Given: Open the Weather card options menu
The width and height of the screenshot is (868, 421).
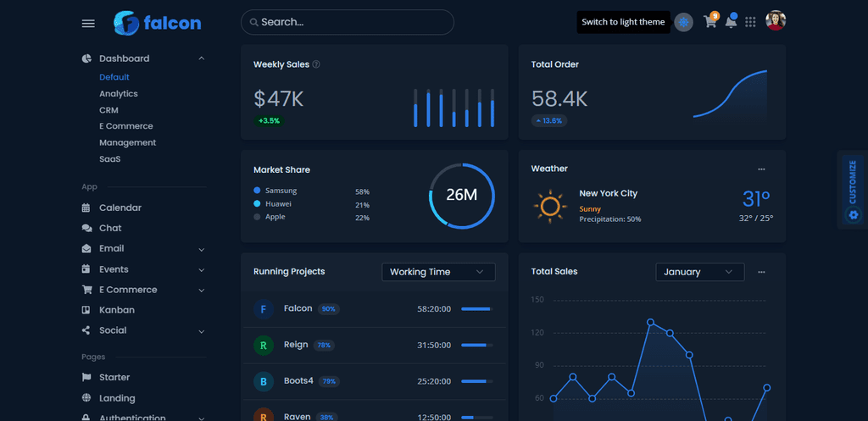Looking at the screenshot, I should point(762,169).
